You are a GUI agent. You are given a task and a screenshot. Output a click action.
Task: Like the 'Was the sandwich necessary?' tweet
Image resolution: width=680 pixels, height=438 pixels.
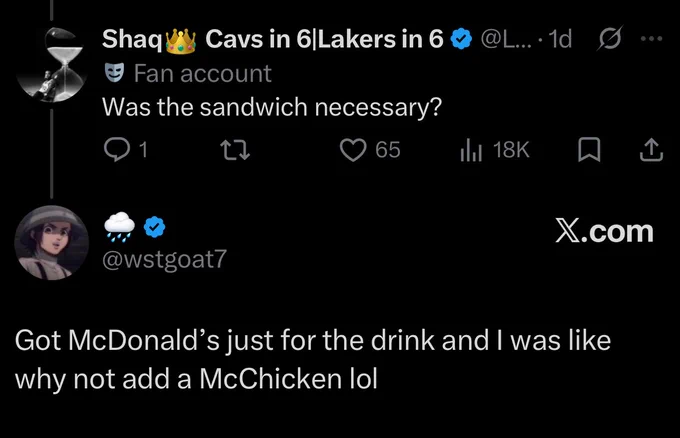coord(353,150)
